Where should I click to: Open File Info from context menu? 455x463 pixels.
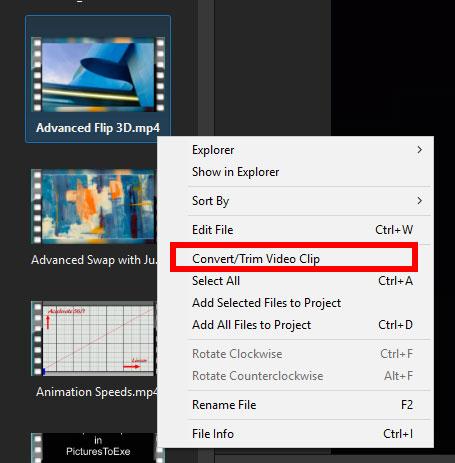pos(295,434)
